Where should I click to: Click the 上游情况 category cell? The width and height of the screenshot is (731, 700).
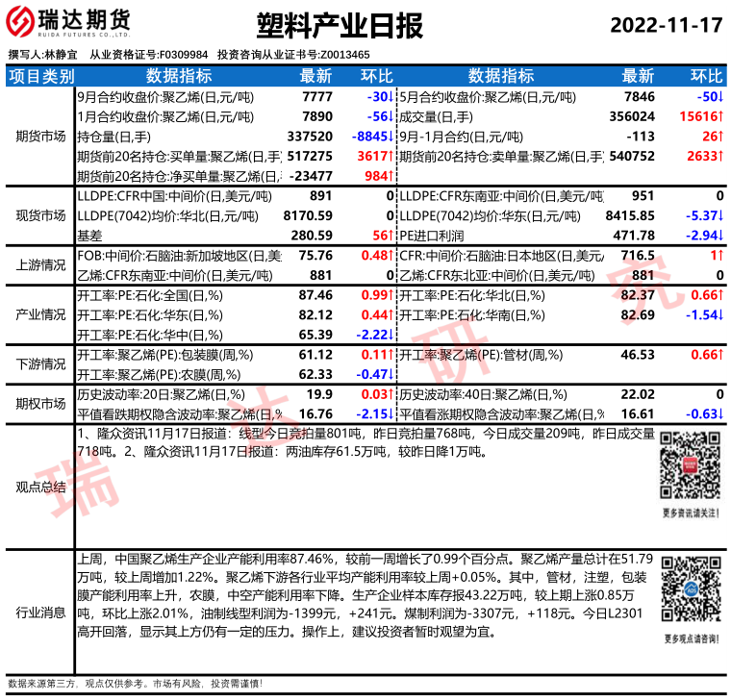(x=39, y=264)
